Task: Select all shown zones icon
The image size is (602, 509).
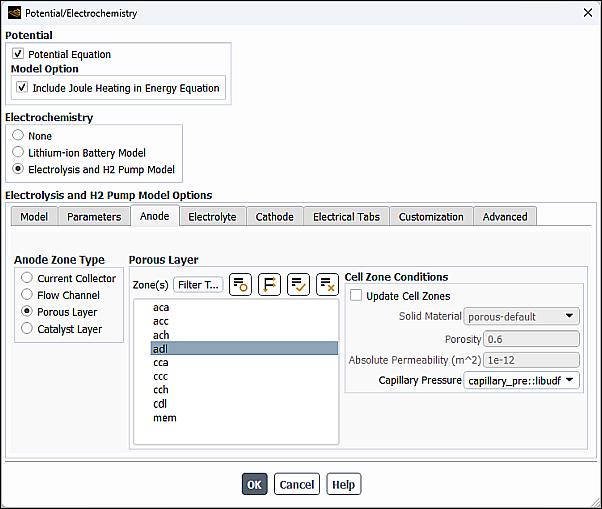Action: click(298, 285)
